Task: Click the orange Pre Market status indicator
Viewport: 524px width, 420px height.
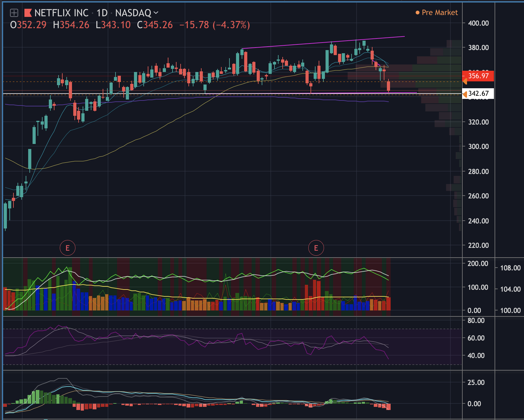Action: pyautogui.click(x=437, y=13)
